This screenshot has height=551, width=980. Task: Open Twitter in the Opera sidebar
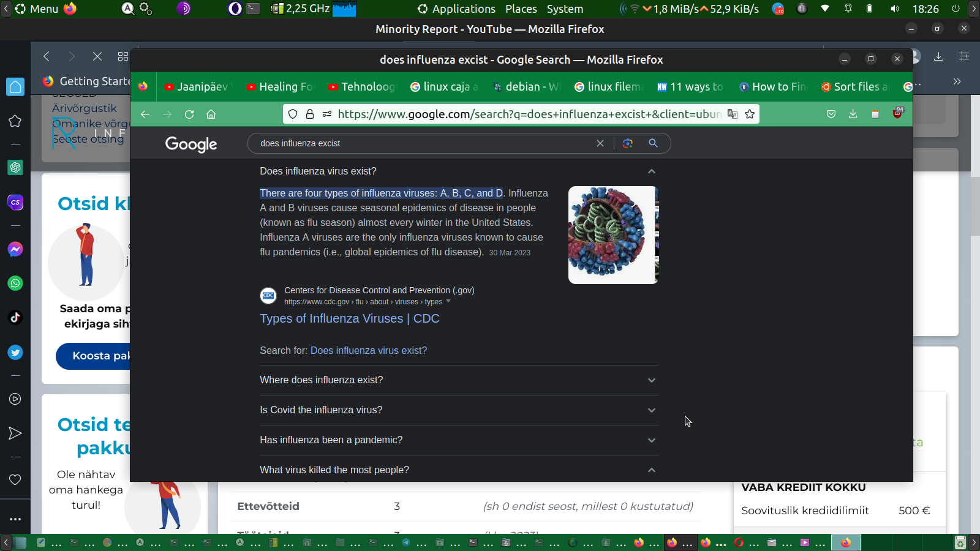(x=15, y=352)
